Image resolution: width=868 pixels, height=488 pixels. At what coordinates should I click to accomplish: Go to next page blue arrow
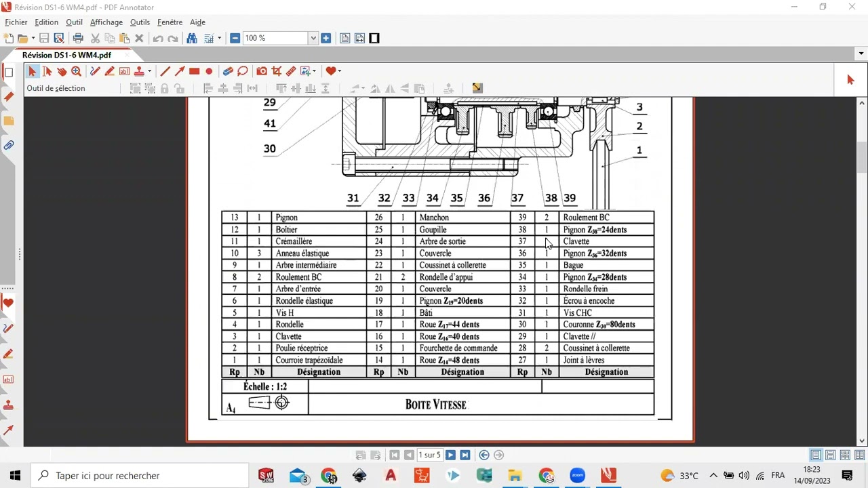[450, 455]
